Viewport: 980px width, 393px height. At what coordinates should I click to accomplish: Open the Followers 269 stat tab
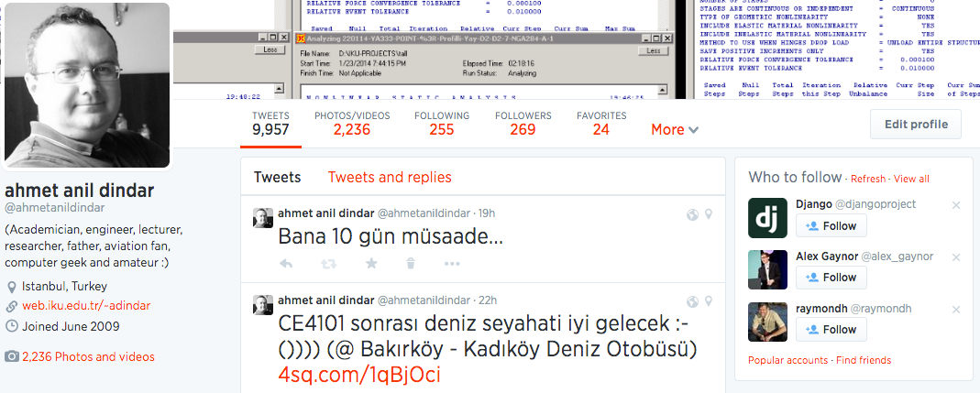[x=523, y=124]
